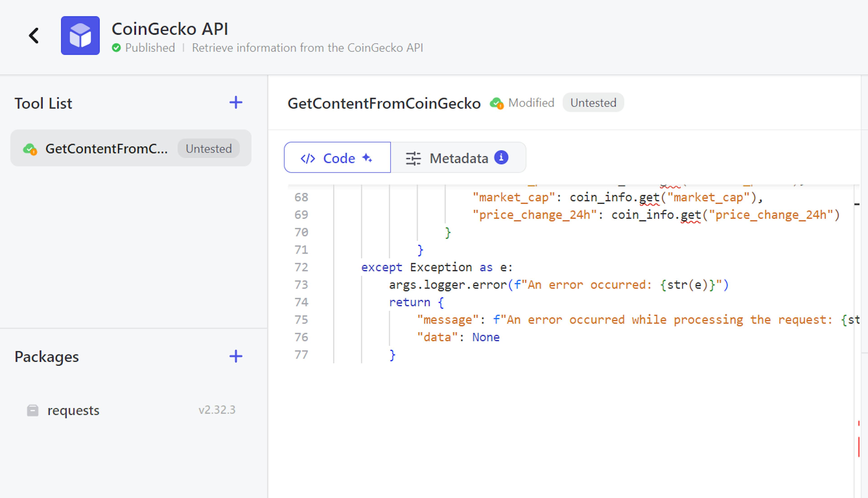
Task: Click the green Published check icon
Action: coord(116,48)
